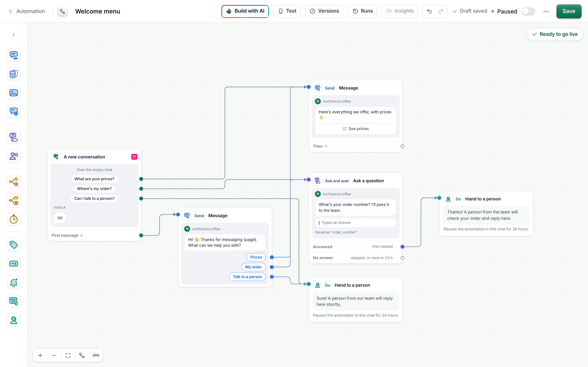588x367 pixels.
Task: Open the Versions tab
Action: 324,11
